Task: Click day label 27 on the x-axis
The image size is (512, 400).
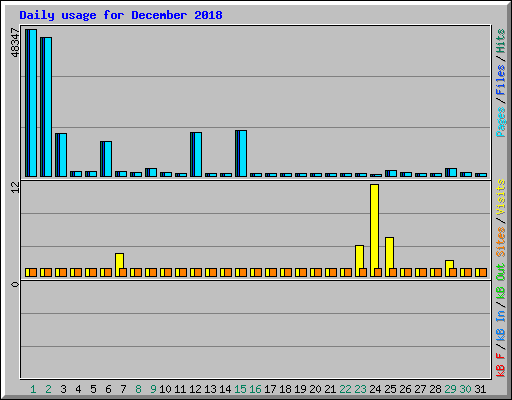Action: point(420,389)
